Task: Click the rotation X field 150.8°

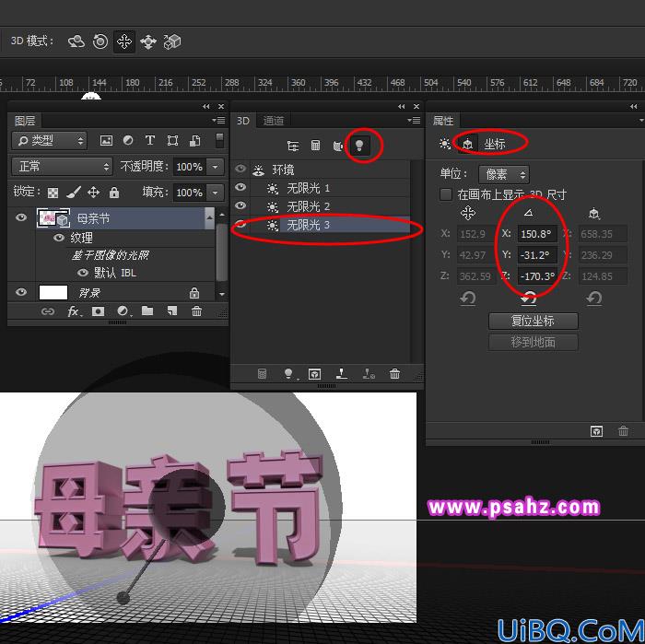Action: (537, 234)
